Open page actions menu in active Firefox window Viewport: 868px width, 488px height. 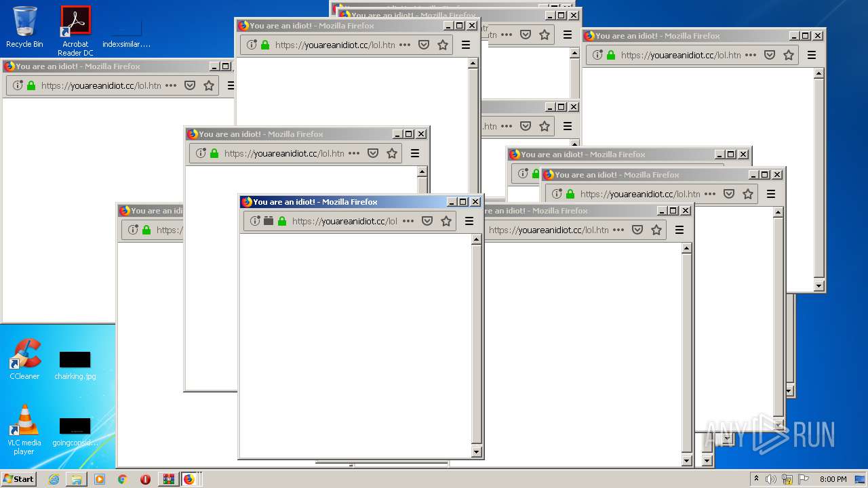[408, 221]
